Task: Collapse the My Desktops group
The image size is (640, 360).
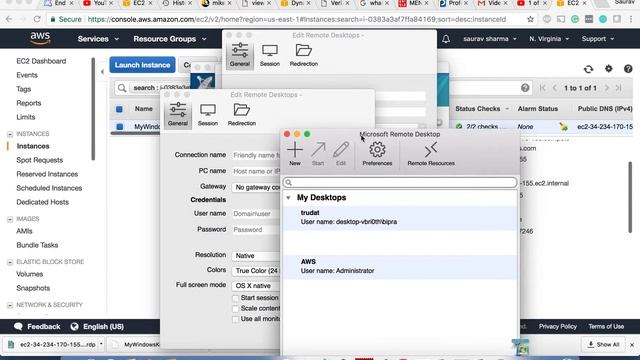Action: (x=288, y=198)
